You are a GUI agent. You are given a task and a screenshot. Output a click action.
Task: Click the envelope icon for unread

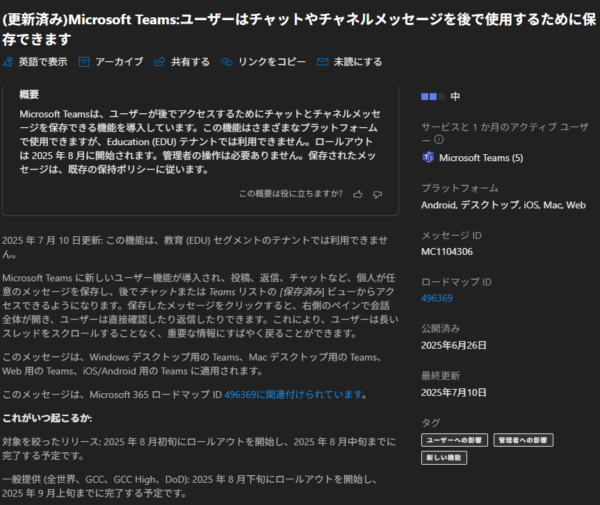click(x=322, y=62)
